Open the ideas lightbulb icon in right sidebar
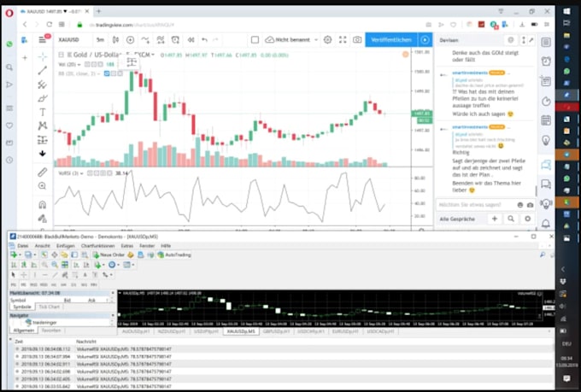Image resolution: width=581 pixels, height=392 pixels. pyautogui.click(x=546, y=140)
